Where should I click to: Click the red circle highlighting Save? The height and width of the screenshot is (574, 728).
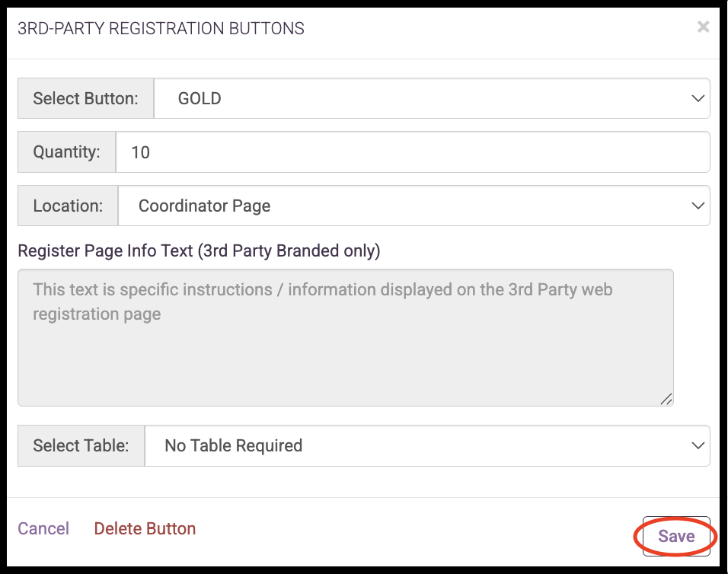click(675, 536)
